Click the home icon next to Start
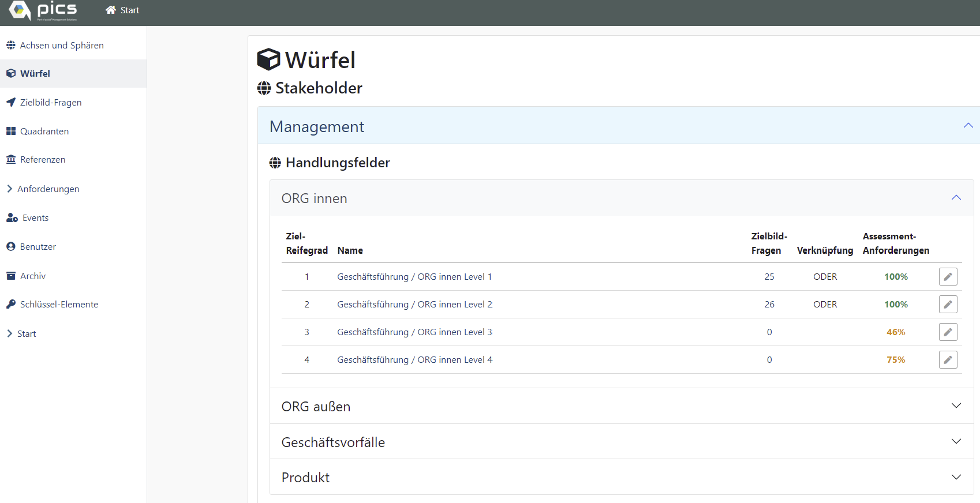Screen dimensions: 980x503 [x=111, y=10]
